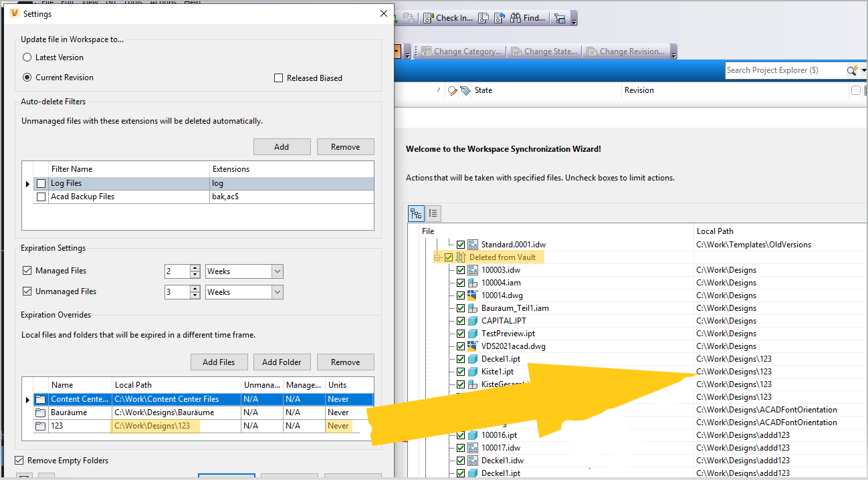868x480 pixels.
Task: Switch to tree view in the sync wizard
Action: click(x=416, y=213)
